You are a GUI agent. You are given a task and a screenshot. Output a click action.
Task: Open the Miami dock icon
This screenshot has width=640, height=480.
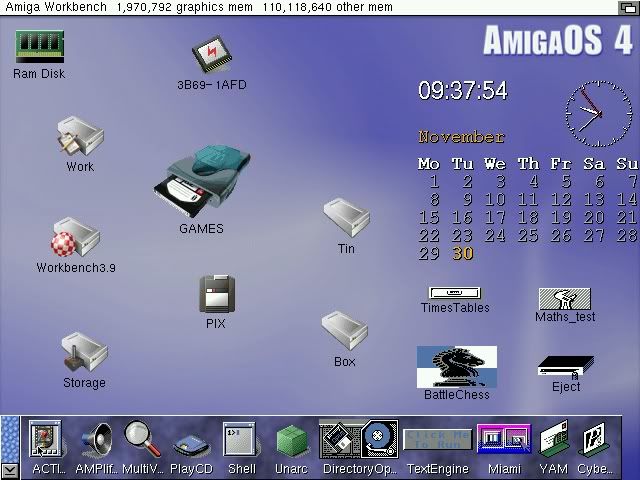point(504,439)
